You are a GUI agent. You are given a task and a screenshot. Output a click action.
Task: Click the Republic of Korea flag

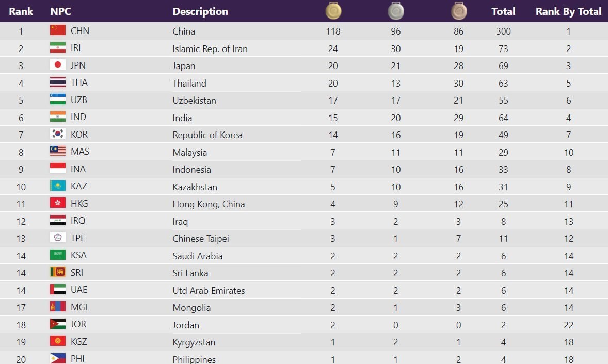coord(58,134)
